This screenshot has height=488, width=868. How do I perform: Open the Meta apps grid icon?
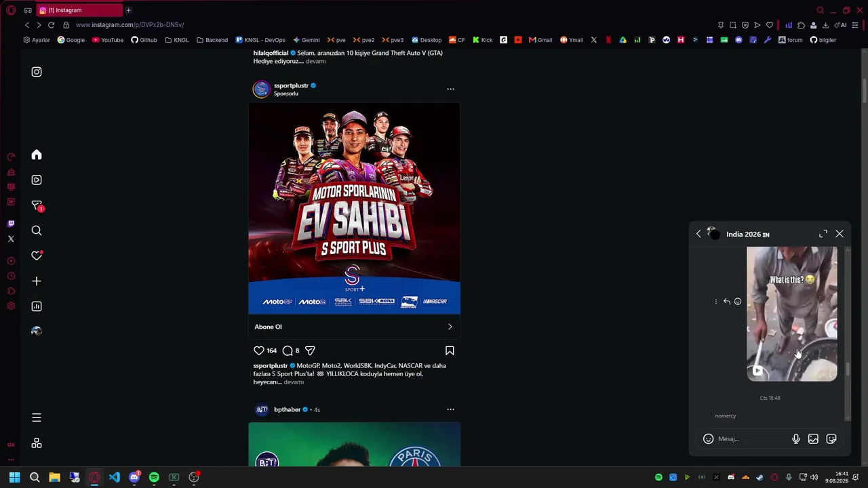pyautogui.click(x=37, y=443)
